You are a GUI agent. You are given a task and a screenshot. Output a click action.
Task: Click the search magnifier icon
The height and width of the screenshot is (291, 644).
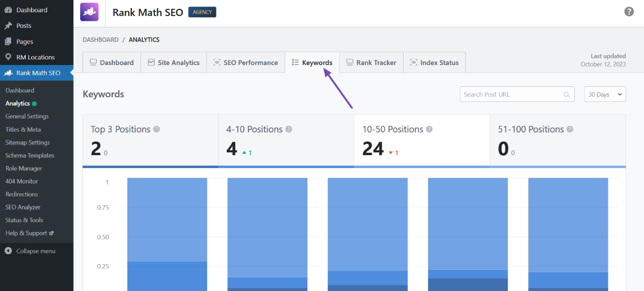[567, 94]
